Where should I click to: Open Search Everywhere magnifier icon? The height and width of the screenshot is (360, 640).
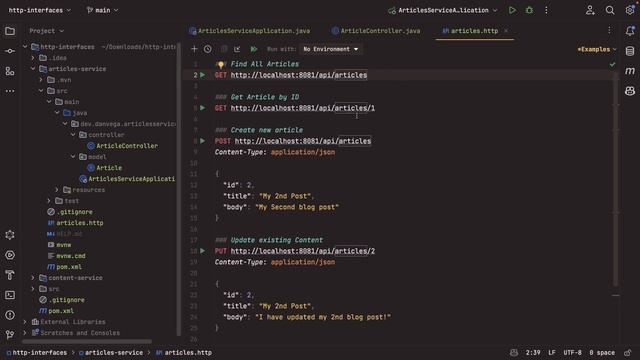pyautogui.click(x=610, y=10)
